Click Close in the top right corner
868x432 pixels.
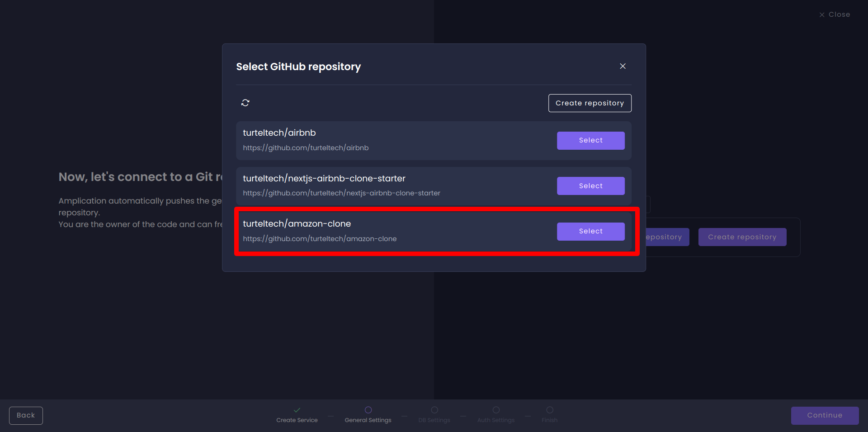tap(835, 14)
